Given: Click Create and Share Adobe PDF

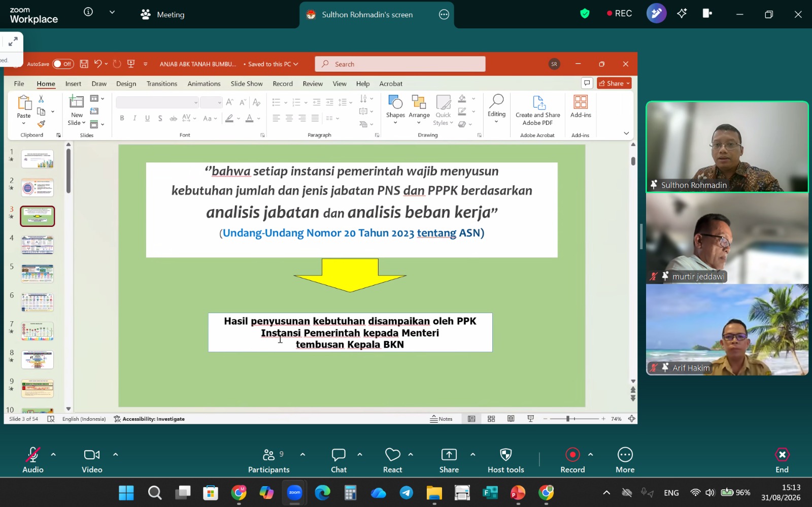Looking at the screenshot, I should pos(538,111).
